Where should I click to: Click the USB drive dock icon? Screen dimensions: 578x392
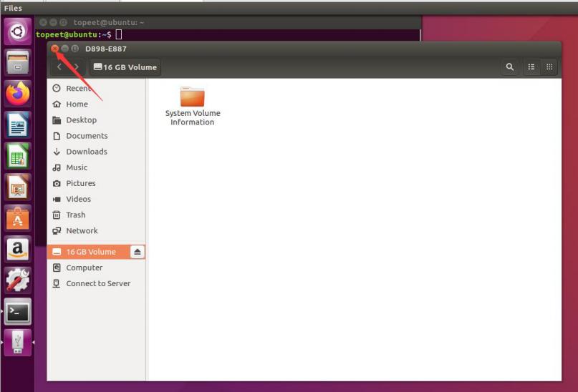(17, 343)
